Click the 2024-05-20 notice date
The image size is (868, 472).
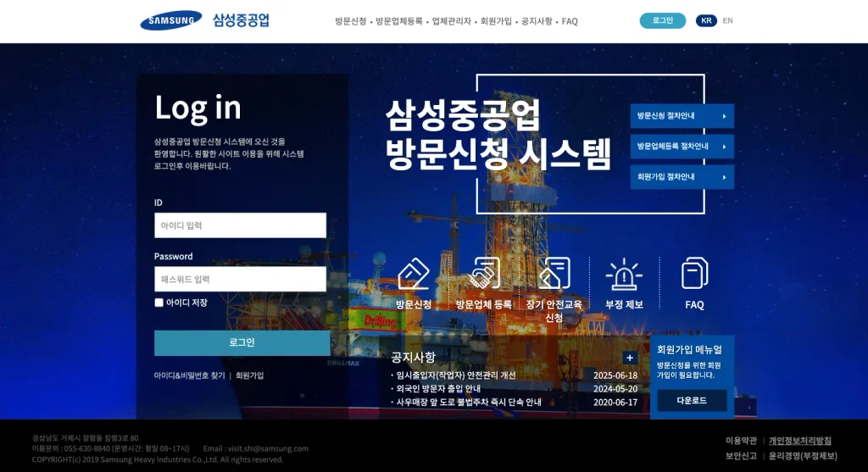(x=615, y=388)
